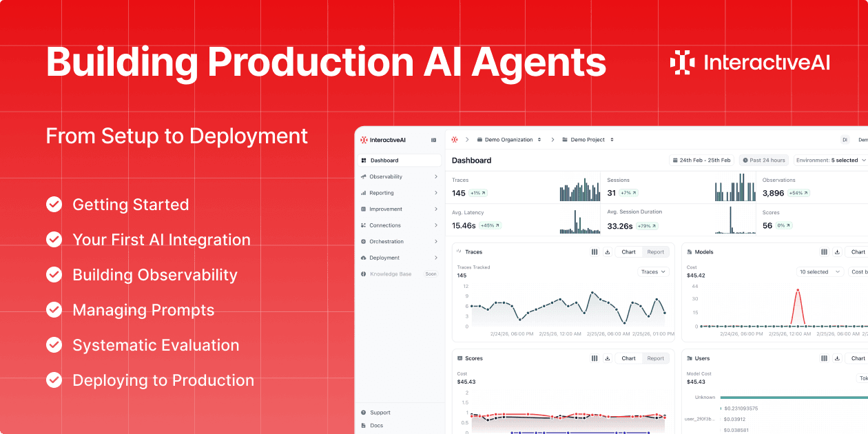Open the Docs link in the sidebar

[363, 425]
